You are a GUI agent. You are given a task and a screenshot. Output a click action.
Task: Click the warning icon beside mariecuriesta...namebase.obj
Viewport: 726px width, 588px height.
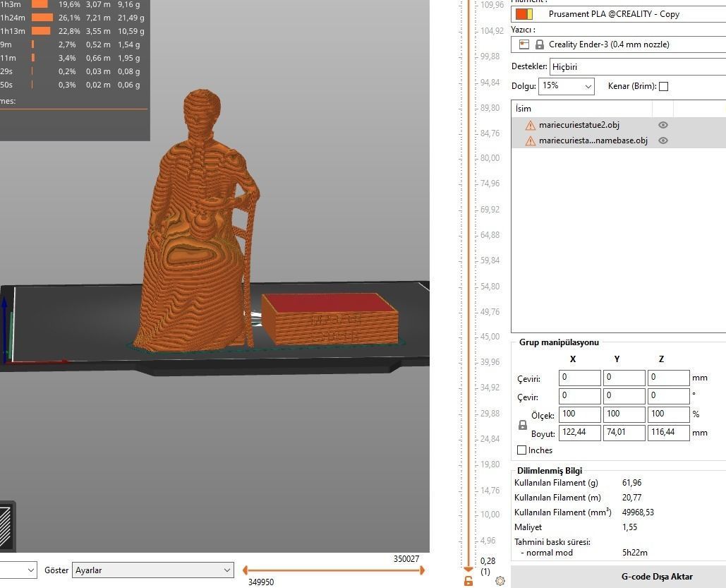(530, 141)
